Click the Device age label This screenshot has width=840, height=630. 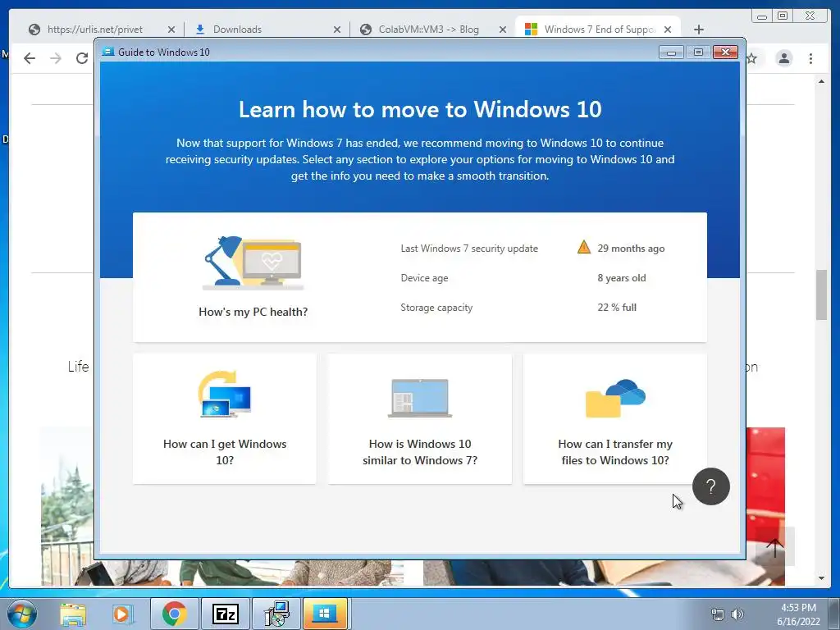point(424,278)
